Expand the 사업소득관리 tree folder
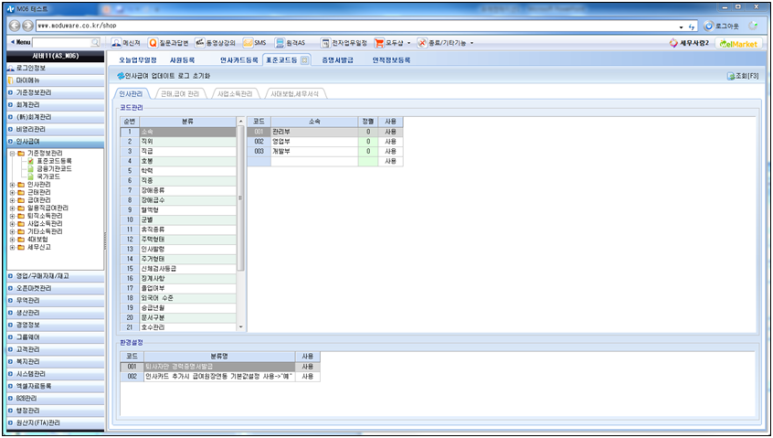773x438 pixels. coord(12,224)
